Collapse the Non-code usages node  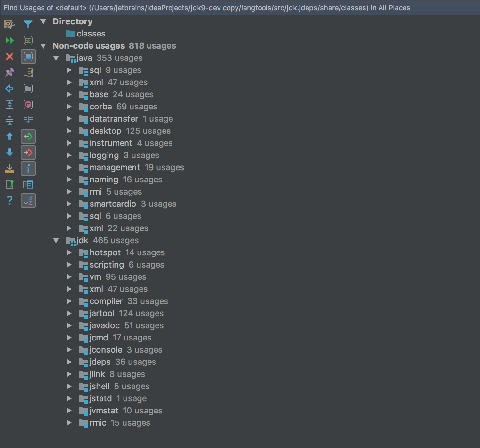[44, 46]
